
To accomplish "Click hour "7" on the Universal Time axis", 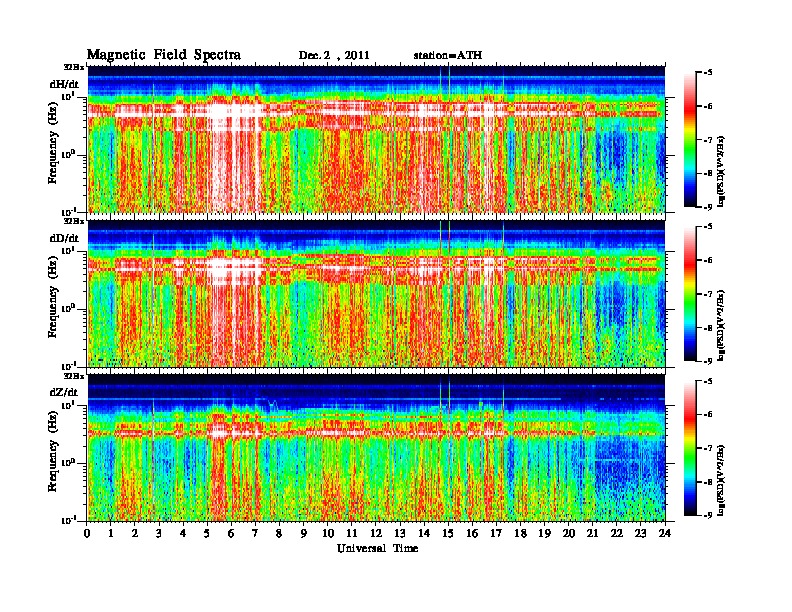I will click(x=256, y=533).
